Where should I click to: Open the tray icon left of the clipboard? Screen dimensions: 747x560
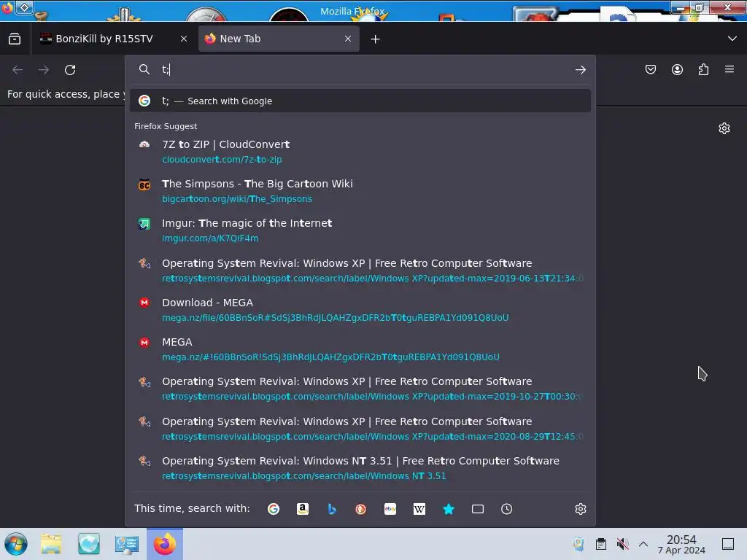click(578, 544)
